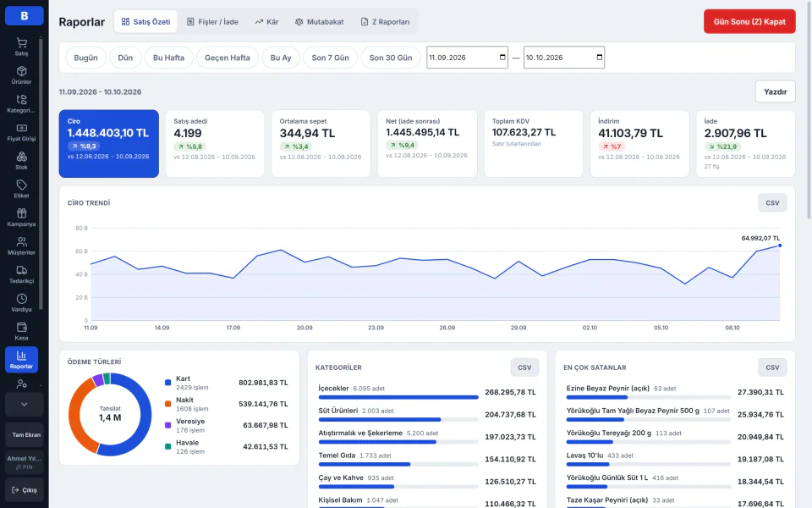
Task: Click the start date input field
Action: (x=467, y=58)
